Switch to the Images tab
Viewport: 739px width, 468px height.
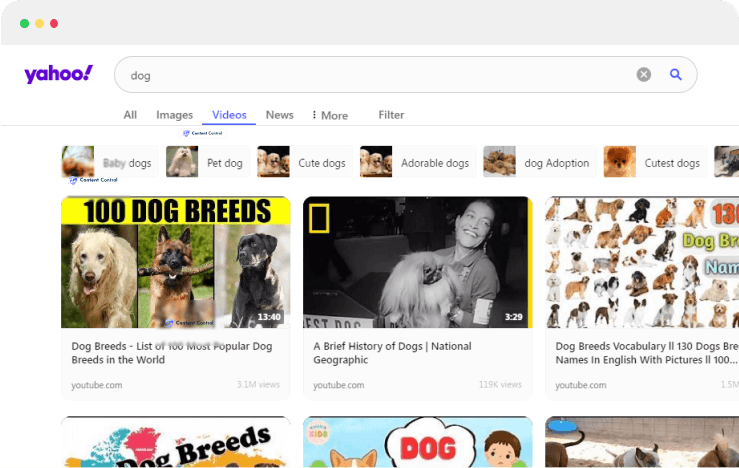point(174,115)
